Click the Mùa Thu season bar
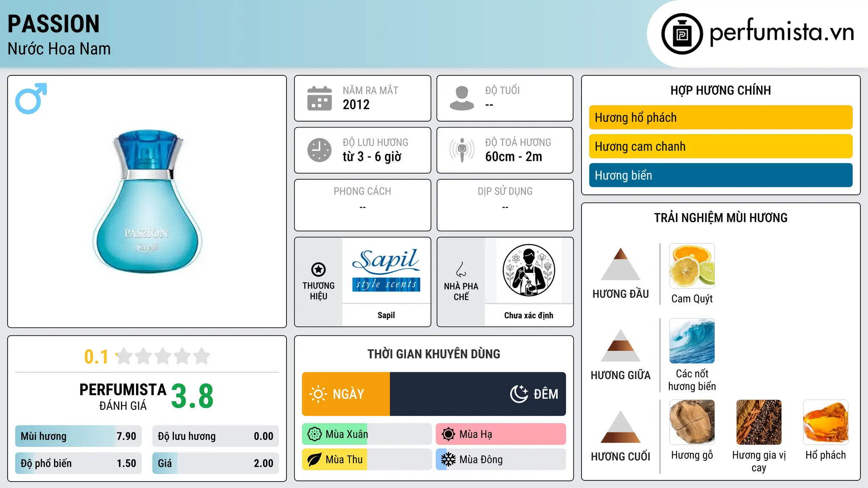 click(x=367, y=460)
